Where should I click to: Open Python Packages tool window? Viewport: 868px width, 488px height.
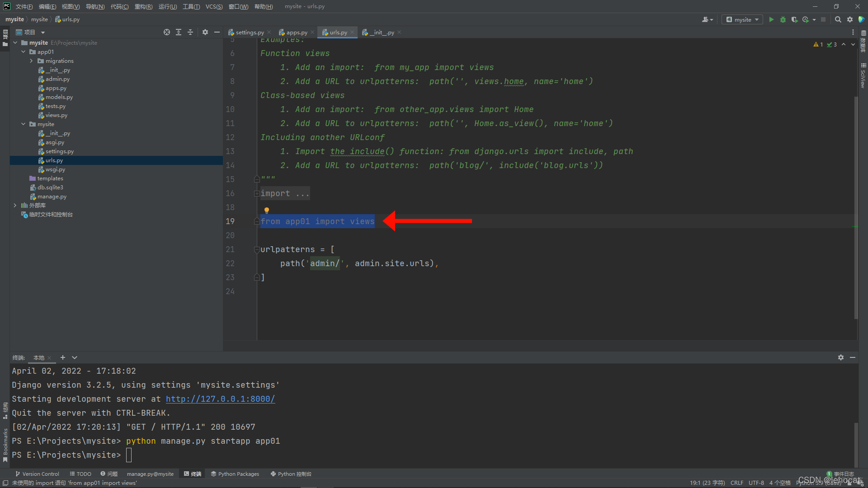235,474
